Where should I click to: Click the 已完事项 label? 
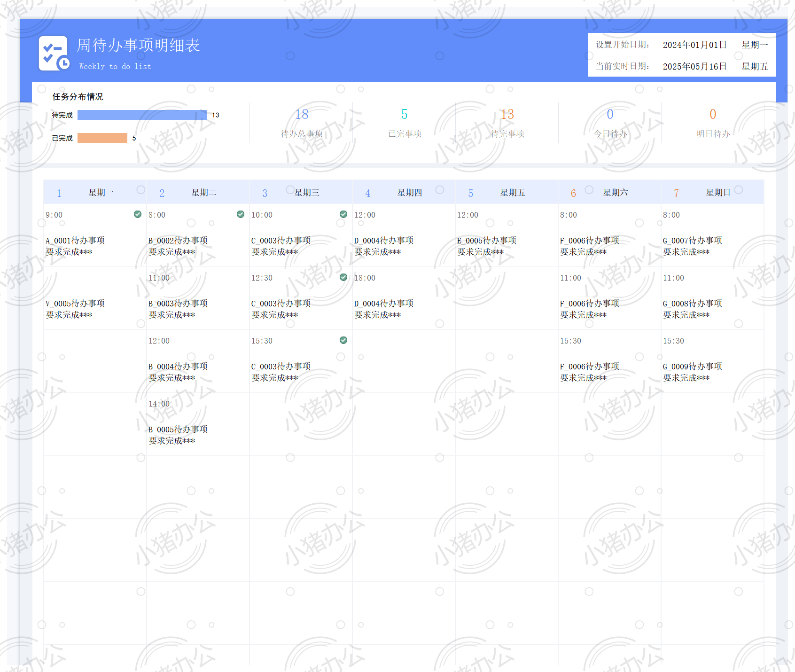[405, 134]
